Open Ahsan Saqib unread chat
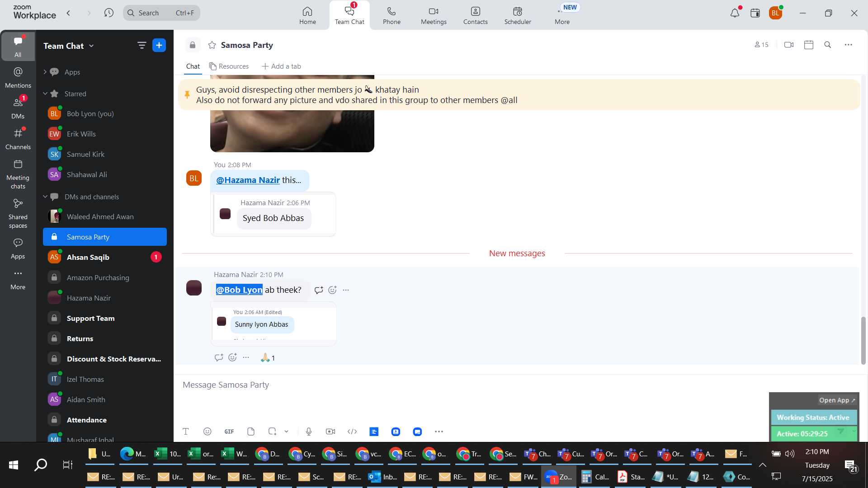868x488 pixels. tap(105, 257)
